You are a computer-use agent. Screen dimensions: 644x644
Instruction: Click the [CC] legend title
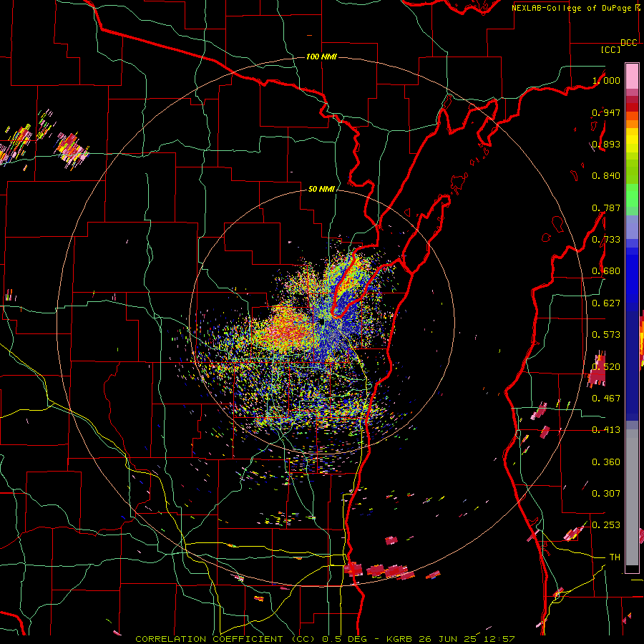click(x=610, y=50)
